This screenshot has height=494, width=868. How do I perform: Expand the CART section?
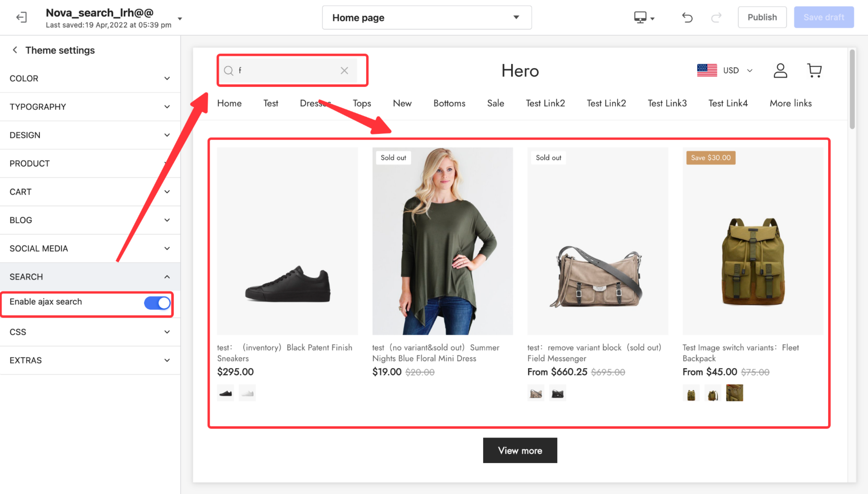(x=90, y=192)
